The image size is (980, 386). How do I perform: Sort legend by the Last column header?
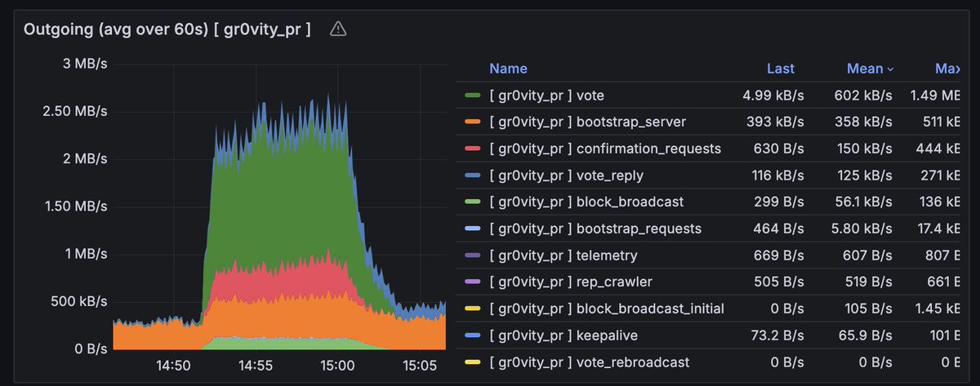point(781,69)
